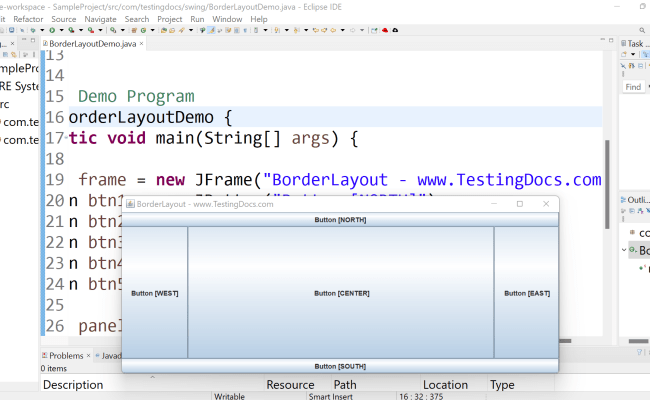The width and height of the screenshot is (650, 400).
Task: Click the Next Annotation toolbar icon
Action: 277,30
